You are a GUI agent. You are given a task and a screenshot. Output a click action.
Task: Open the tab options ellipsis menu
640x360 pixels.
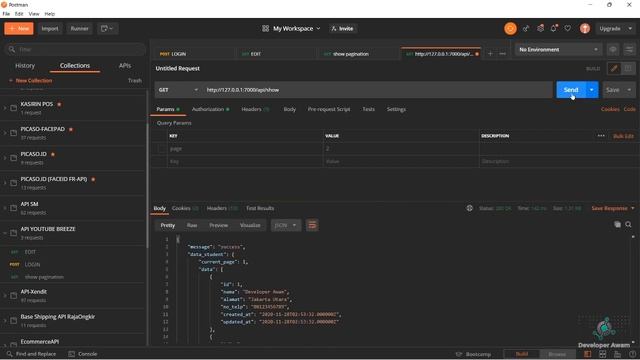tap(502, 54)
